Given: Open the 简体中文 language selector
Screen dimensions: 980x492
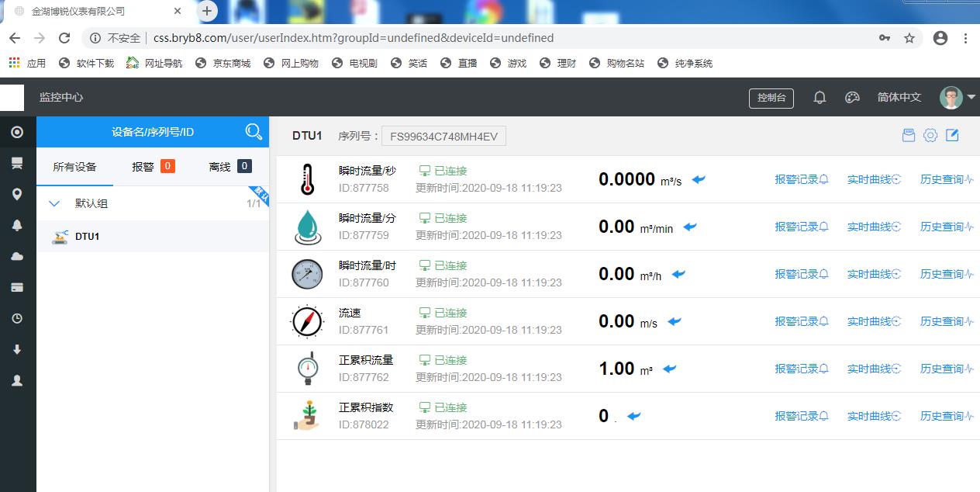Looking at the screenshot, I should click(x=899, y=98).
